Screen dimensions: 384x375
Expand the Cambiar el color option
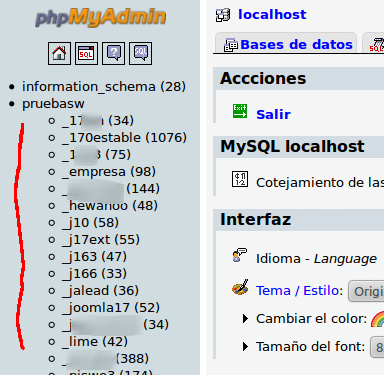(246, 319)
